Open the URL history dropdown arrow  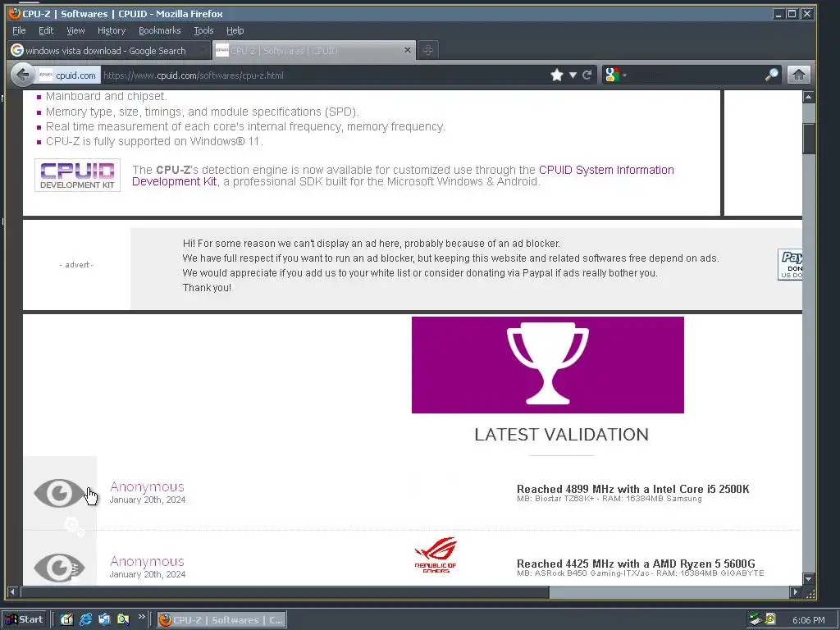(x=573, y=75)
